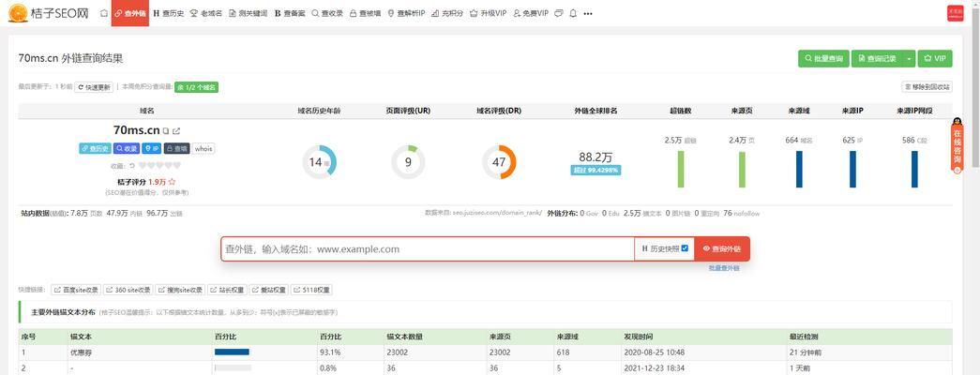This screenshot has height=375, width=980.
Task: Open the 查被墙 menu item
Action: (x=365, y=13)
